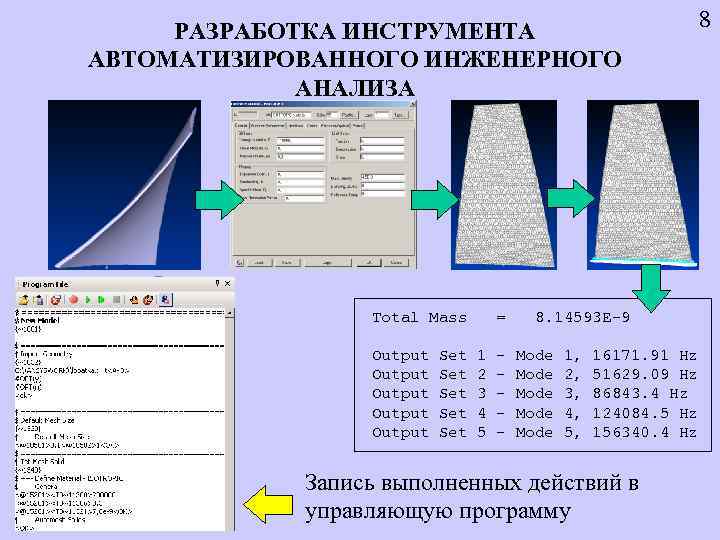Click the wide Copy button at dialog bottom
The image size is (720, 540).
click(x=328, y=262)
